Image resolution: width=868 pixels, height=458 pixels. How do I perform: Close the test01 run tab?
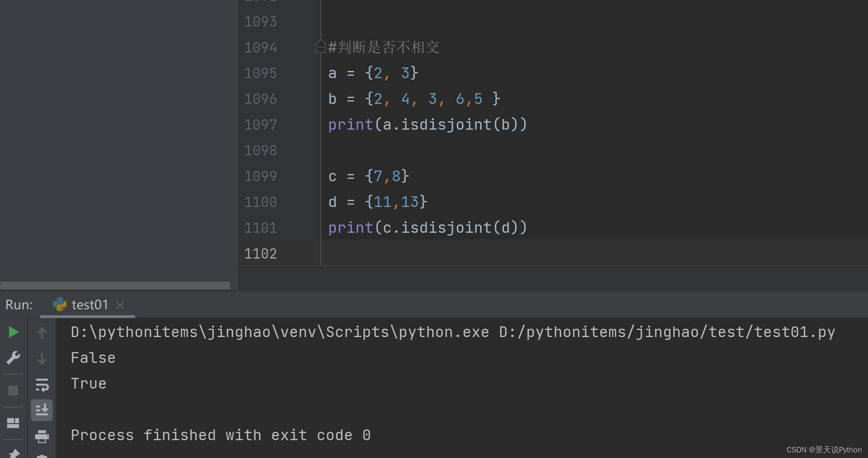tap(120, 305)
